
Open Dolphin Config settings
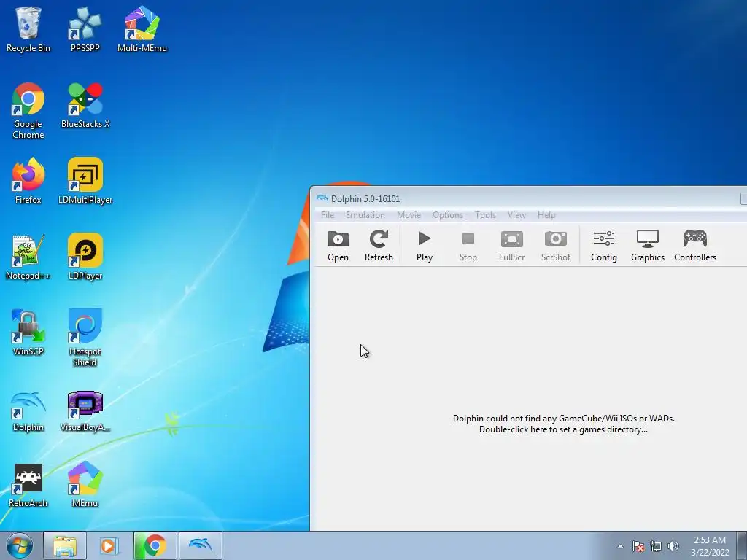pyautogui.click(x=603, y=246)
